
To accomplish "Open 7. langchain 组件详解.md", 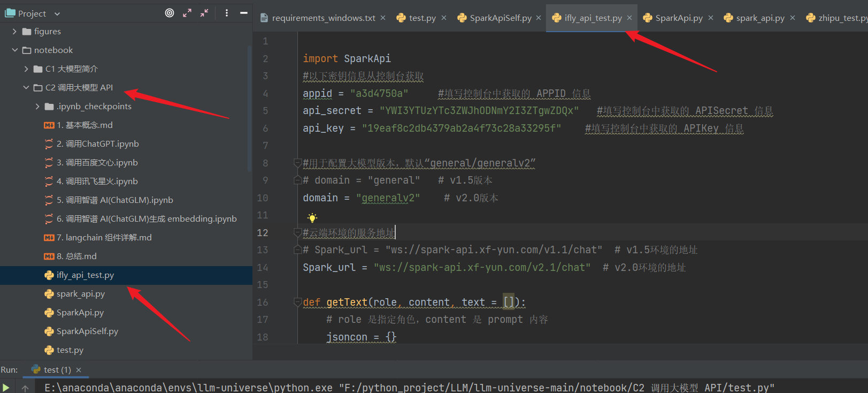I will pyautogui.click(x=98, y=238).
